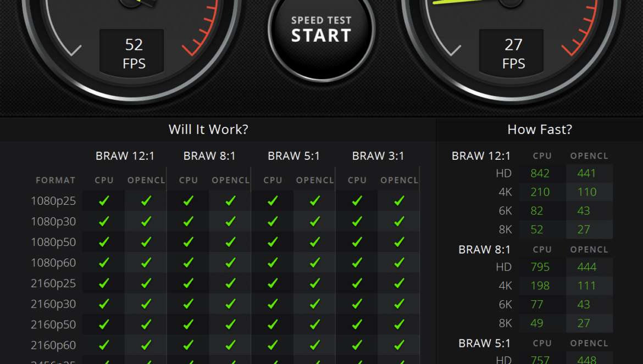Viewport: 643px width, 364px height.
Task: Click the 2160p60 BRAW 8:1 OpenCL checkmark
Action: tap(230, 345)
